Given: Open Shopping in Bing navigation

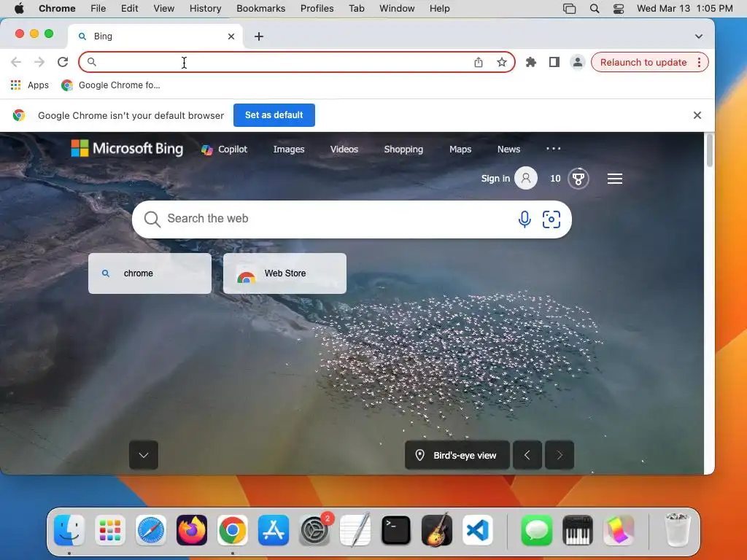Looking at the screenshot, I should [x=403, y=149].
